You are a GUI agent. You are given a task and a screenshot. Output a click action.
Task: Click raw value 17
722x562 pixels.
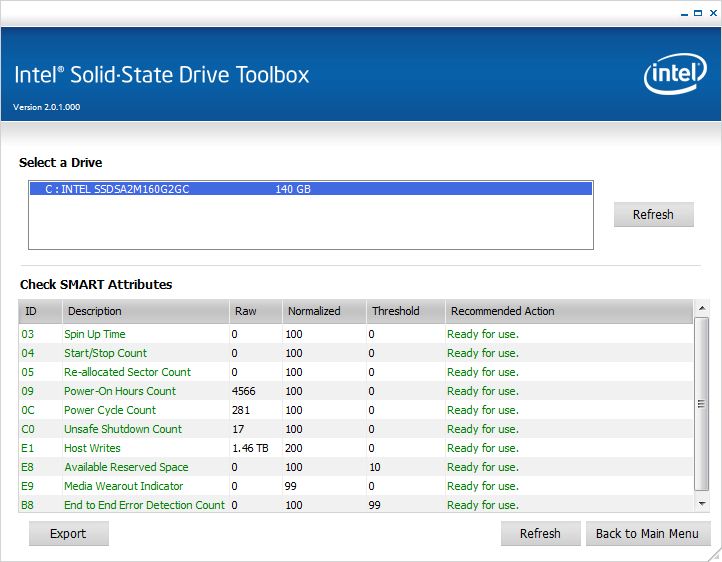(x=238, y=429)
